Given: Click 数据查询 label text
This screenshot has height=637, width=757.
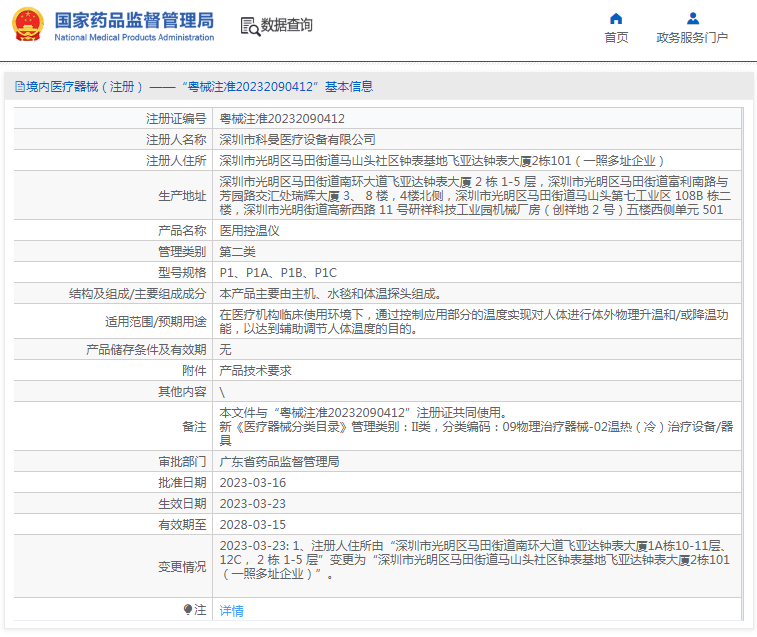Looking at the screenshot, I should point(287,25).
